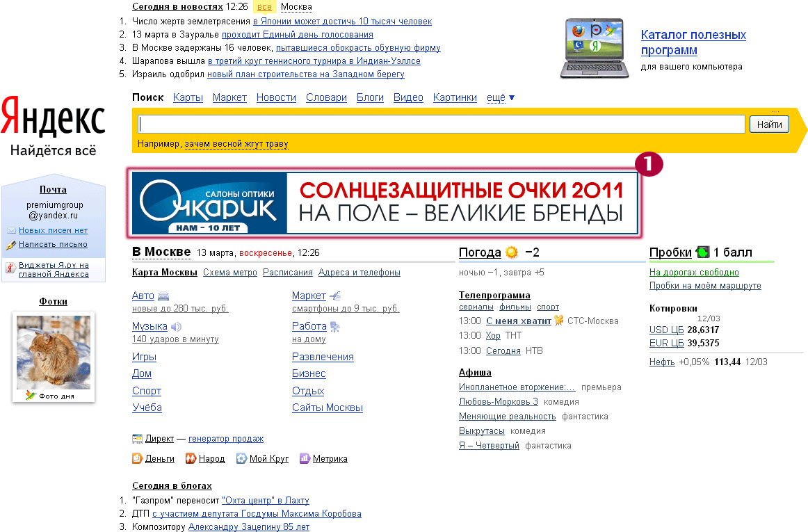Select the все news filter

[x=264, y=7]
